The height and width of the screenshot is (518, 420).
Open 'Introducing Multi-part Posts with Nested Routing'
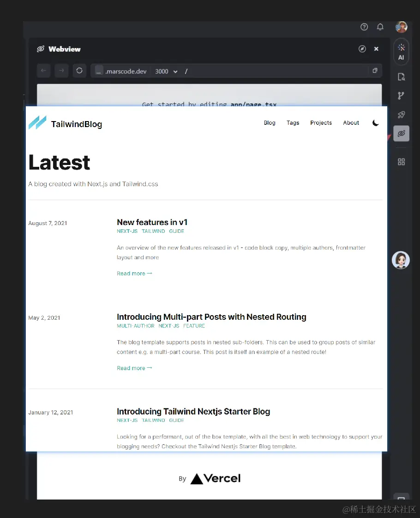click(211, 317)
